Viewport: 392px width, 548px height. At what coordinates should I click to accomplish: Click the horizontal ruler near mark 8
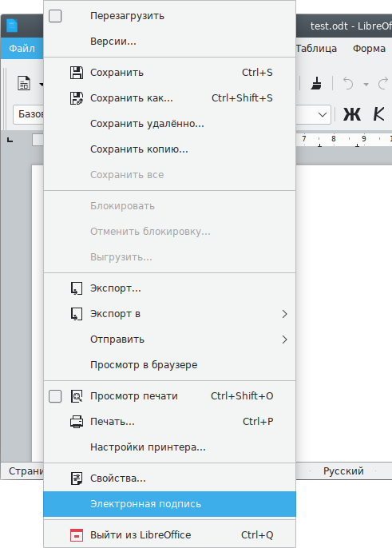(x=334, y=139)
